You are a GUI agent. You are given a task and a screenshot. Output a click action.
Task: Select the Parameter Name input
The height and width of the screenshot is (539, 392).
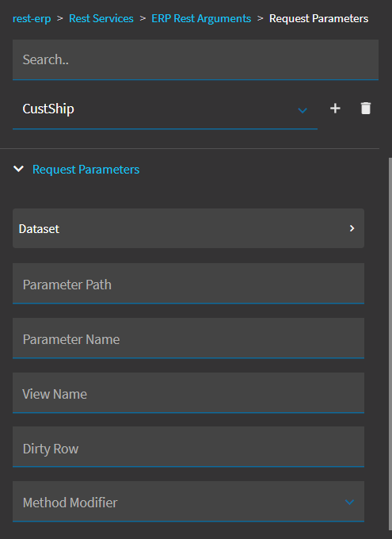[x=188, y=338]
